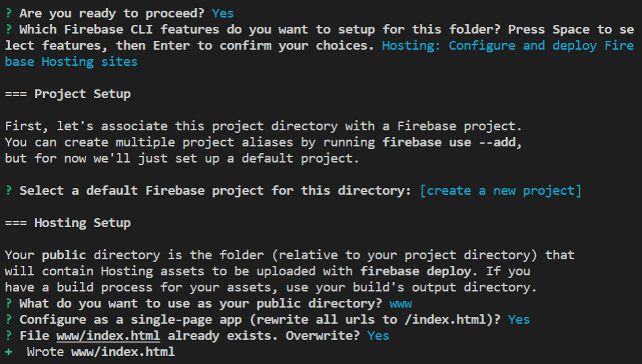This screenshot has width=642, height=364.
Task: Click the Wrote www/index.html output line
Action: coord(100,352)
